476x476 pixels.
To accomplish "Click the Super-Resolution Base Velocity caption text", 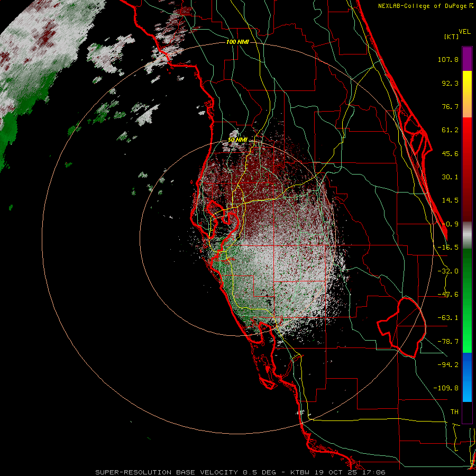I will pos(240,472).
